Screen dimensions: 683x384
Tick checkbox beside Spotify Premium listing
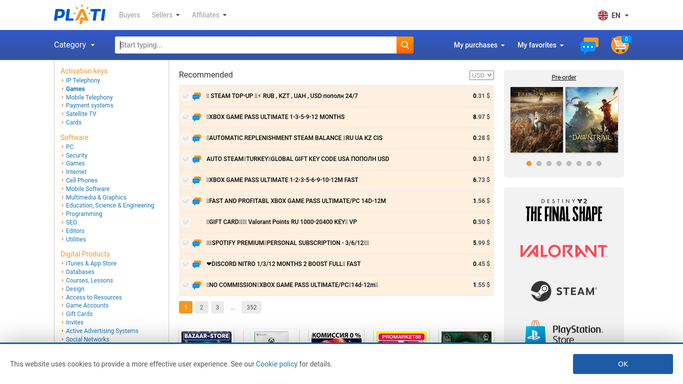pos(186,243)
